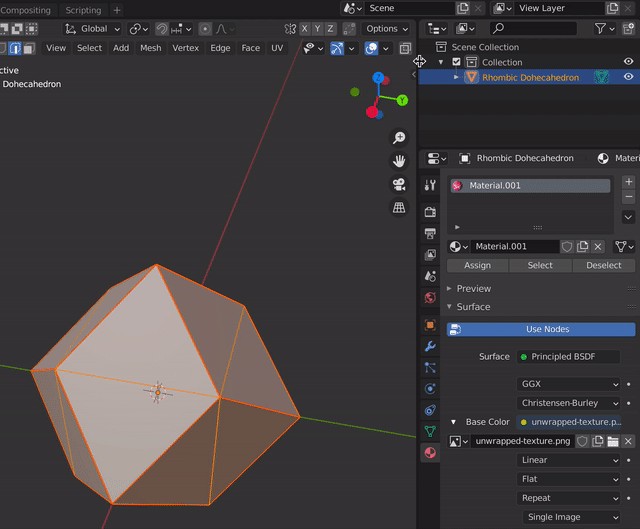Add a material slot with plus button
Image resolution: width=640 pixels, height=529 pixels.
point(628,182)
